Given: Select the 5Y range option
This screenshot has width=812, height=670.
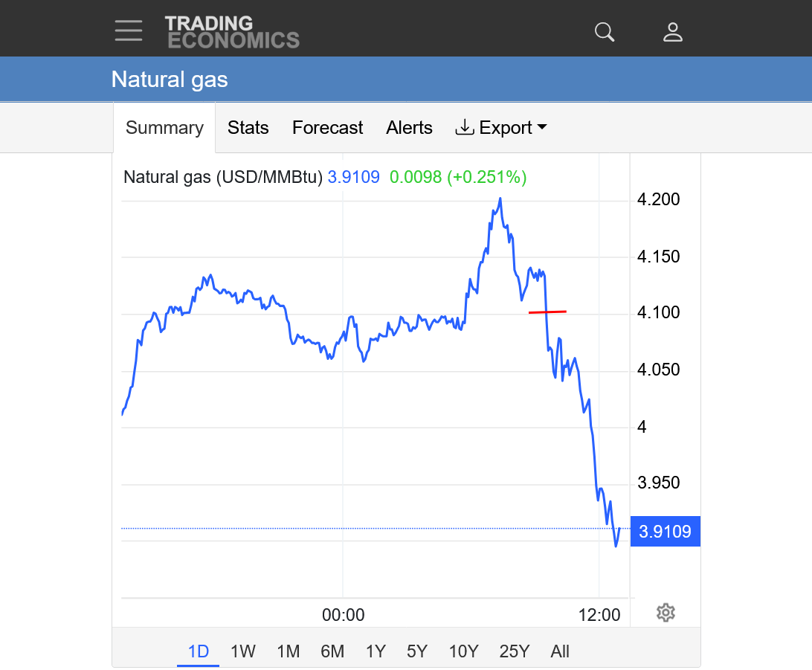Looking at the screenshot, I should (417, 652).
